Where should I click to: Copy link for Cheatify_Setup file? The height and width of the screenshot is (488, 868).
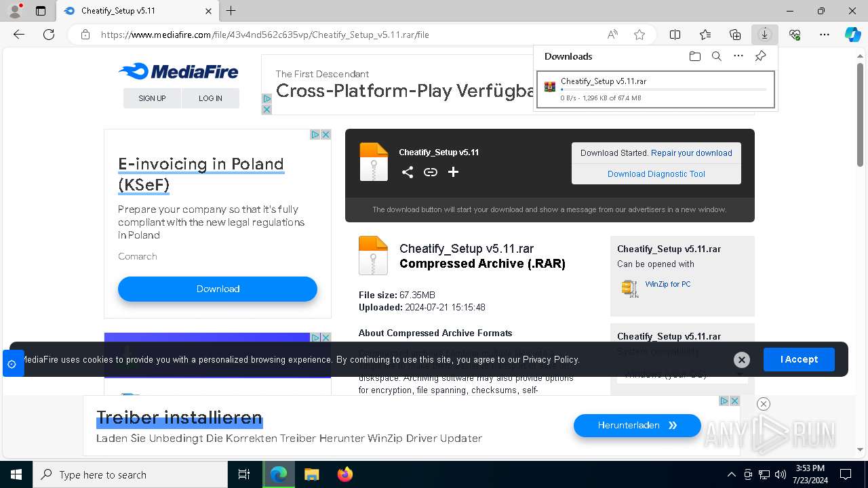[x=431, y=172]
